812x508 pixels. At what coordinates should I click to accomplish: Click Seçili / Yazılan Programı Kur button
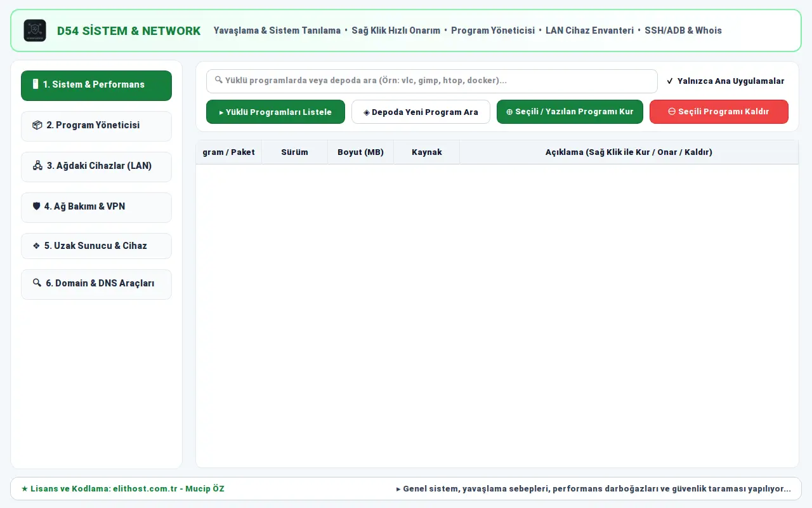coord(570,112)
